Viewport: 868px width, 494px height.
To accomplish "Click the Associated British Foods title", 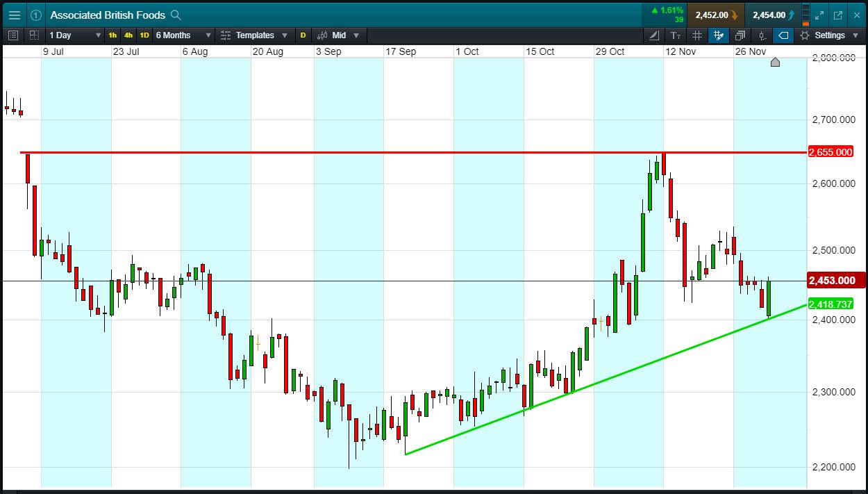I will (108, 15).
